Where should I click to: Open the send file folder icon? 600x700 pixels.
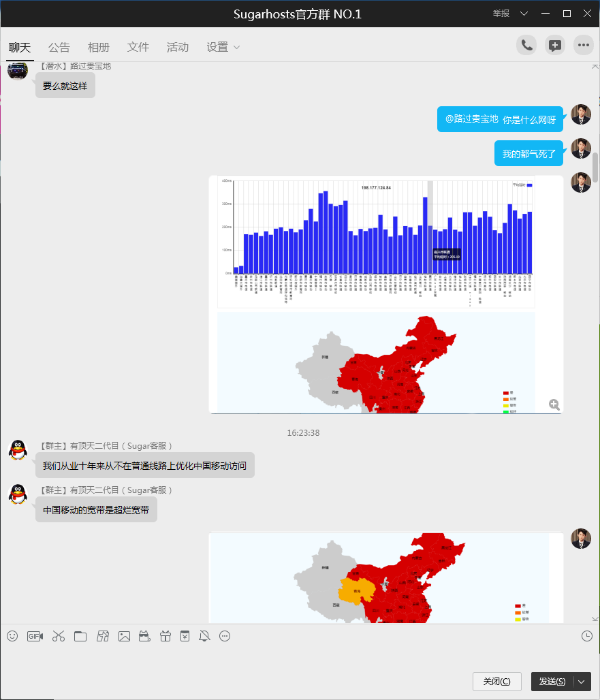[80, 636]
